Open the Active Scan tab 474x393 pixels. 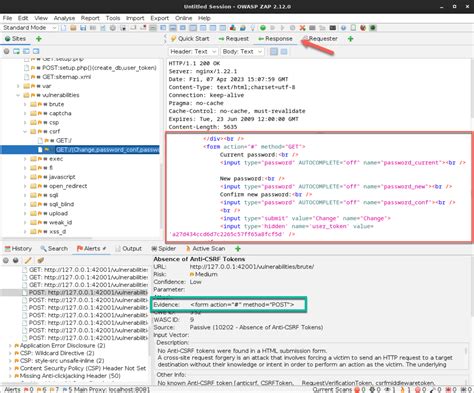point(205,249)
